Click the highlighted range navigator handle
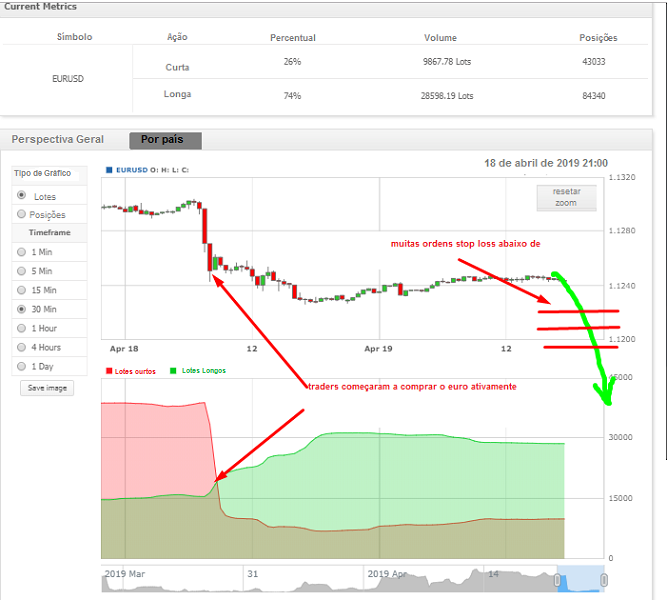Viewport: 667px width, 600px height. click(580, 579)
